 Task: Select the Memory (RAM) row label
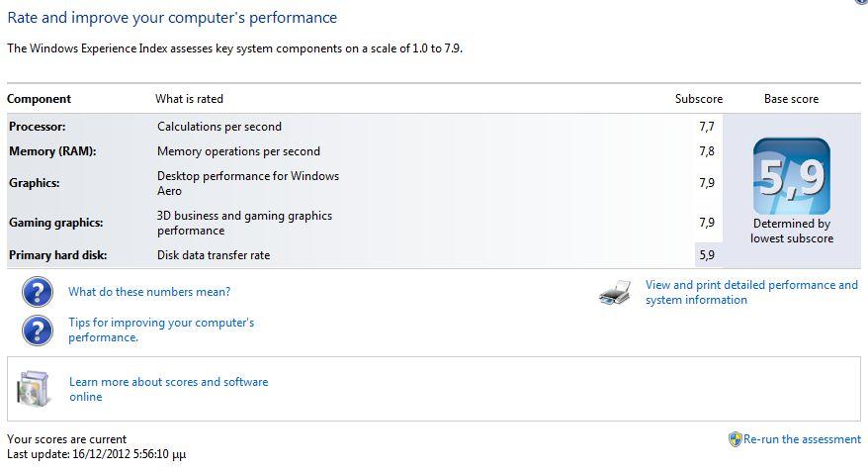click(x=52, y=151)
